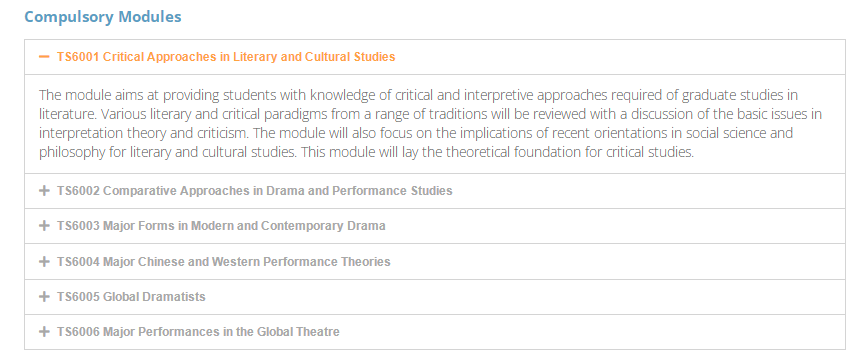The width and height of the screenshot is (850, 360).
Task: Expand the TS6005 Global Dramatists title
Action: point(131,297)
